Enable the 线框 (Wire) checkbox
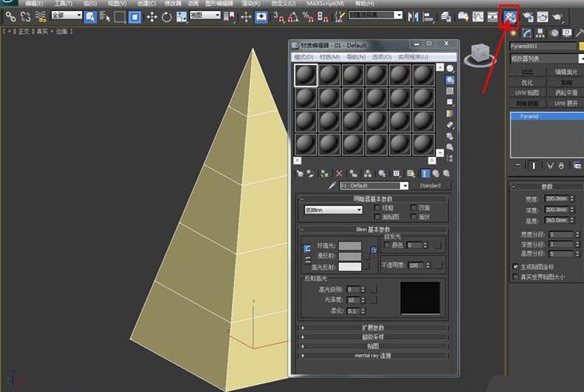 click(x=377, y=207)
